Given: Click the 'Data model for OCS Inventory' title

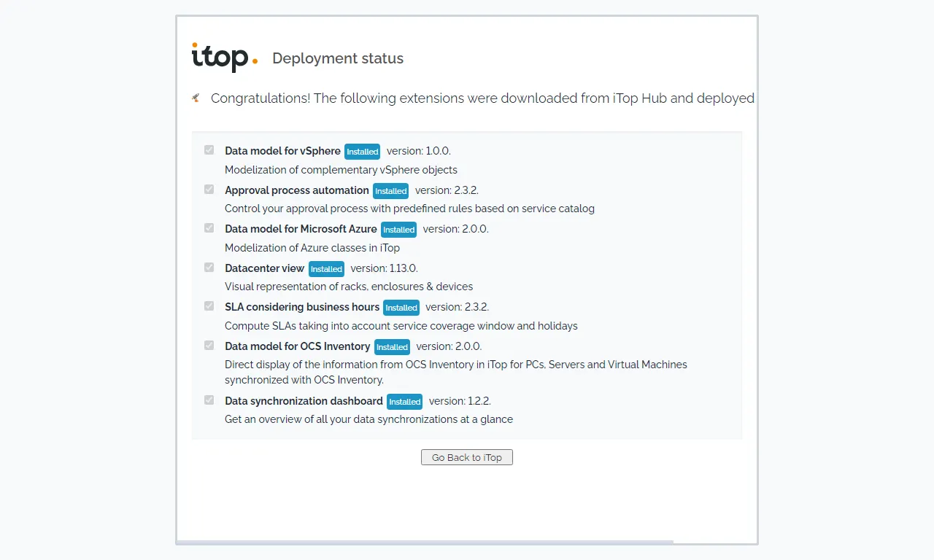Looking at the screenshot, I should (298, 346).
